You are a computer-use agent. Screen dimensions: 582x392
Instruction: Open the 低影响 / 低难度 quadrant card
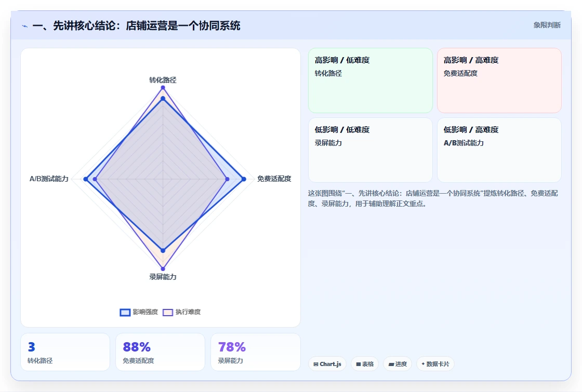click(371, 150)
